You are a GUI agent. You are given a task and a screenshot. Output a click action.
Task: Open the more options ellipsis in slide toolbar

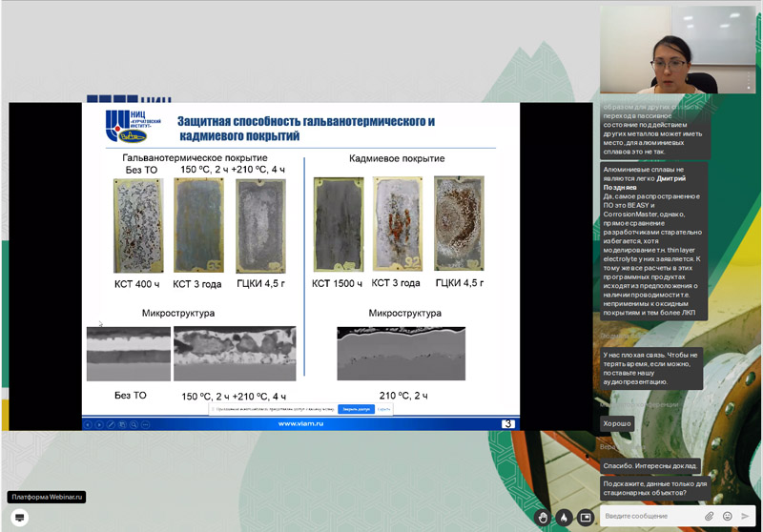pos(144,424)
